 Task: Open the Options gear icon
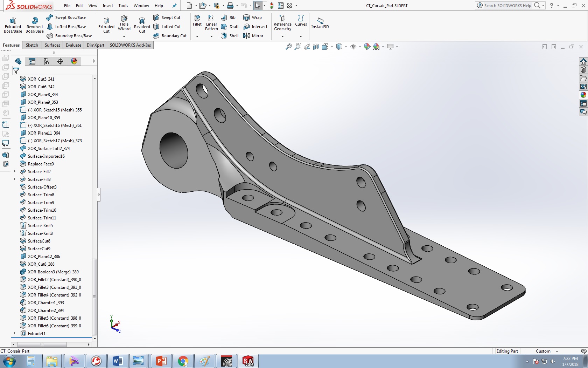289,6
